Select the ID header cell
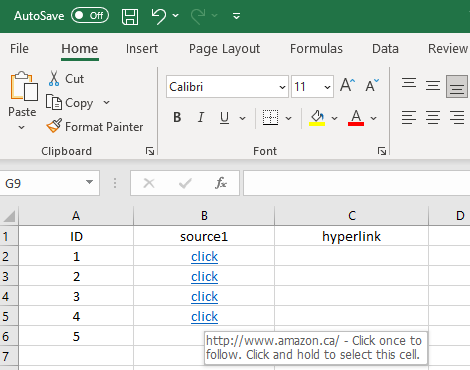The image size is (470, 370). pos(76,236)
